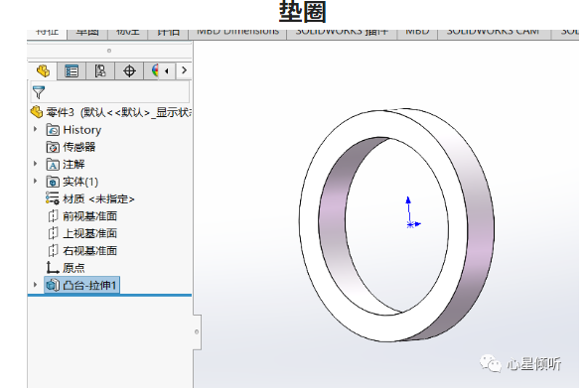Open the ConfigurationManager tab icon
The image size is (588, 389).
(x=100, y=70)
